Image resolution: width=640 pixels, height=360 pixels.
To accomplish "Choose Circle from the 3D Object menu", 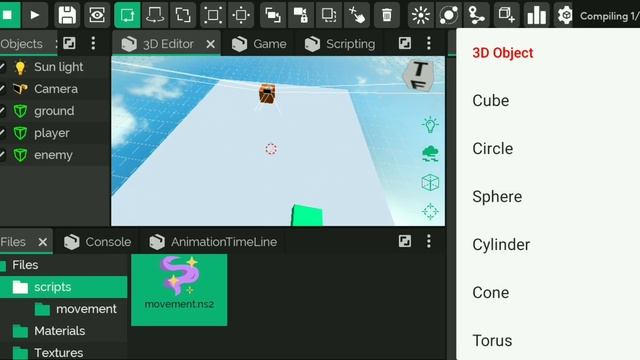I will coord(493,149).
